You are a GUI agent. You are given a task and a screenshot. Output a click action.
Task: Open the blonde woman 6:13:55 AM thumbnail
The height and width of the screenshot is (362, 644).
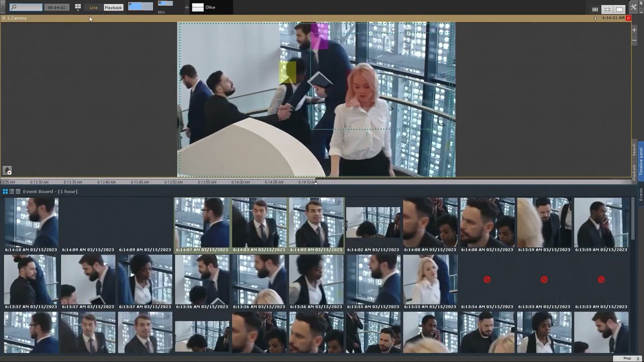coord(430,282)
